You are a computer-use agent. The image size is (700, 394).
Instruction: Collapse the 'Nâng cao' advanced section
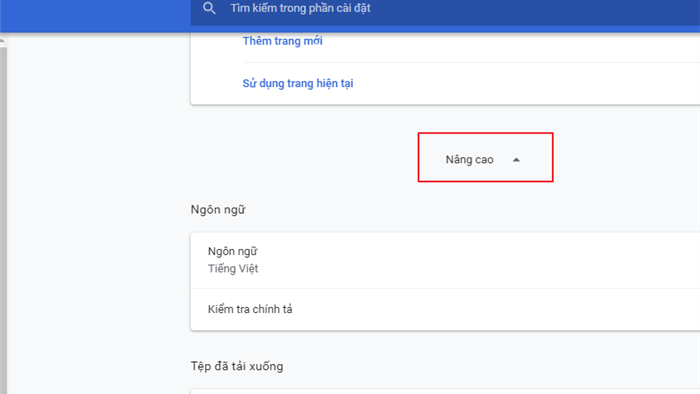click(x=485, y=158)
